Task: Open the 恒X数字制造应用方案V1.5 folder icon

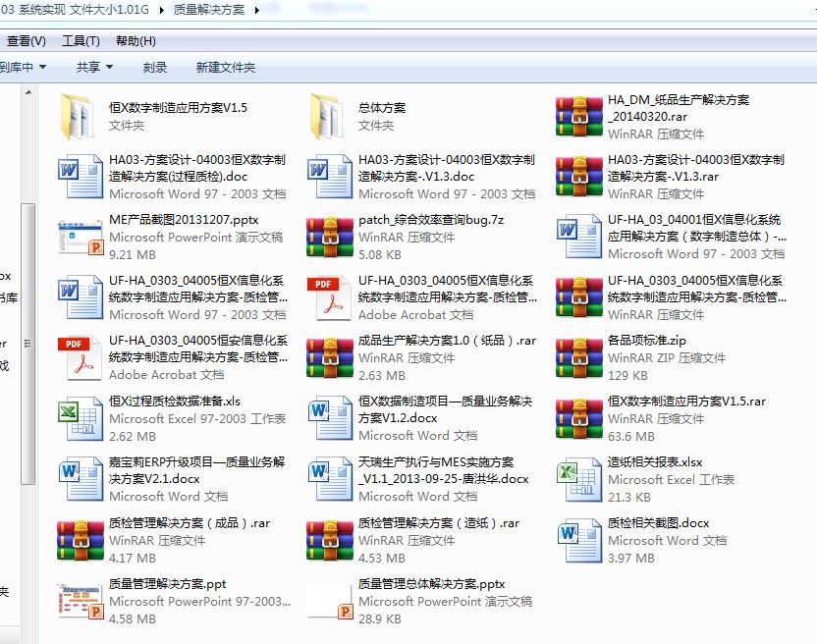Action: pos(80,117)
